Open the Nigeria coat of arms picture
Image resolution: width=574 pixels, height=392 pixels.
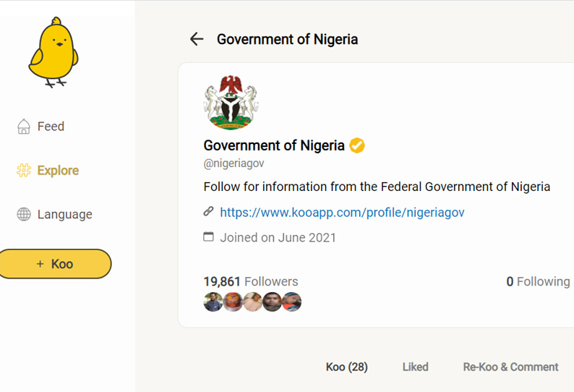pos(231,102)
